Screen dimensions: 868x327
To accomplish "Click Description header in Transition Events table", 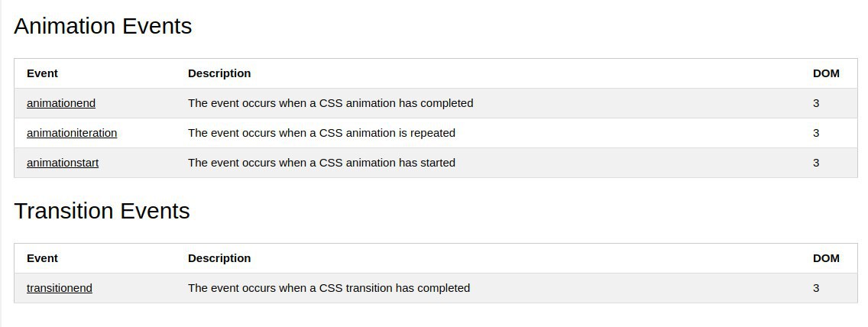I will [x=219, y=258].
